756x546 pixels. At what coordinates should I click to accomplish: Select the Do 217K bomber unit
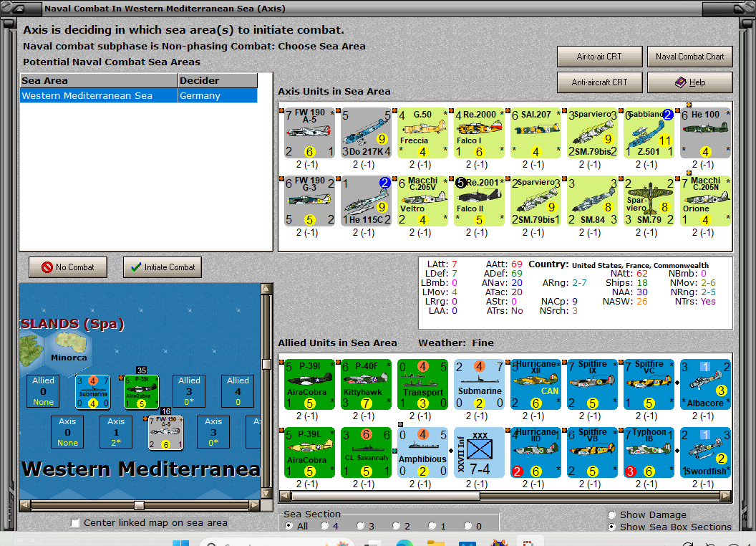(x=366, y=133)
